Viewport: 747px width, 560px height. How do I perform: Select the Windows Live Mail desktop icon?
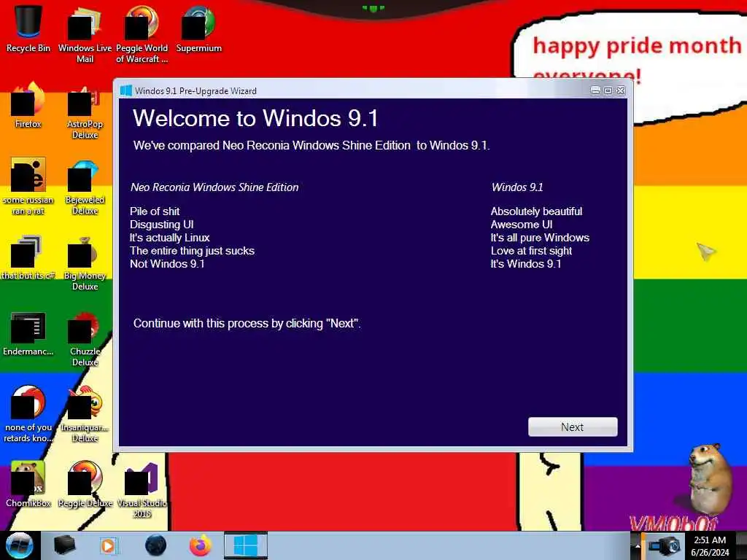click(x=85, y=34)
